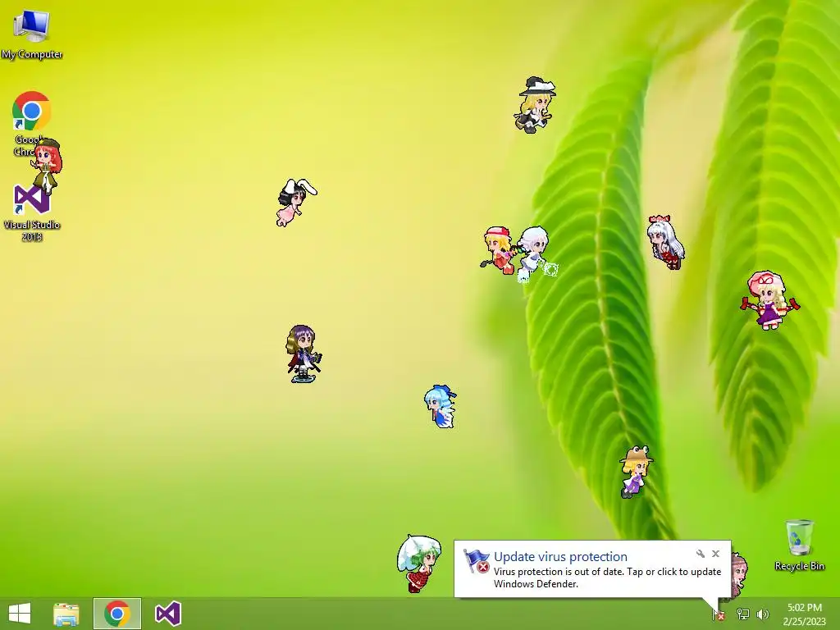
Task: Click the bunny-eared character in pink dress
Action: (x=296, y=202)
